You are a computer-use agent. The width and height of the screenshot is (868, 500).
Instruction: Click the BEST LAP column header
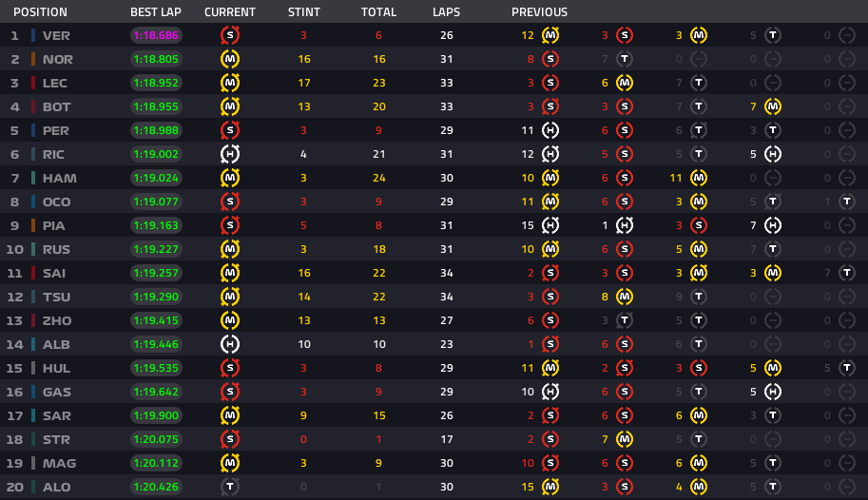[156, 11]
